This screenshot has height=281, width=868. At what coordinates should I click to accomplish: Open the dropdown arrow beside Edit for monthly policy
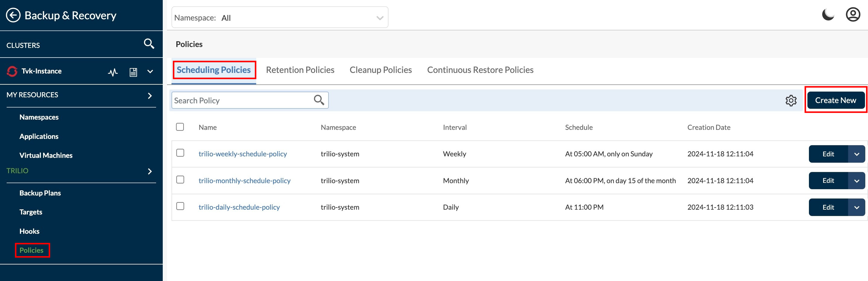pos(857,181)
